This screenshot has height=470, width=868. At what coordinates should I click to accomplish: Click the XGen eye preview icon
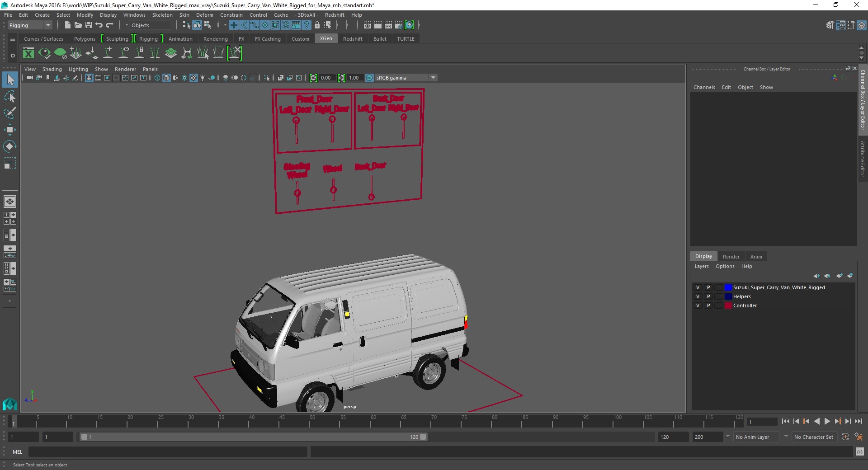coord(44,53)
